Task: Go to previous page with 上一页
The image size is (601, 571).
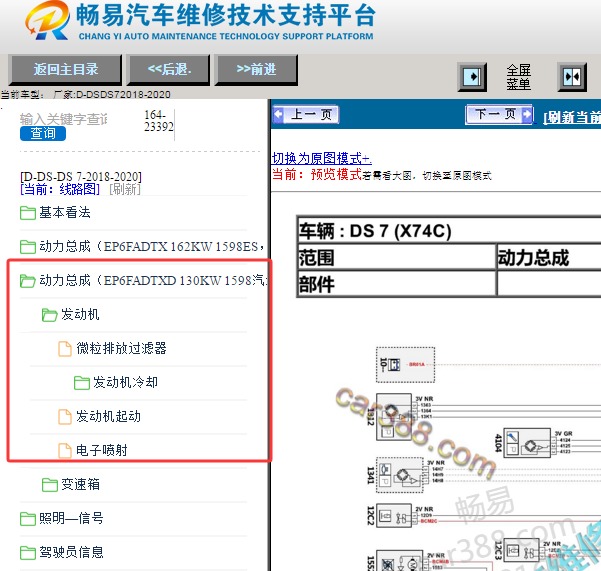Action: 306,114
